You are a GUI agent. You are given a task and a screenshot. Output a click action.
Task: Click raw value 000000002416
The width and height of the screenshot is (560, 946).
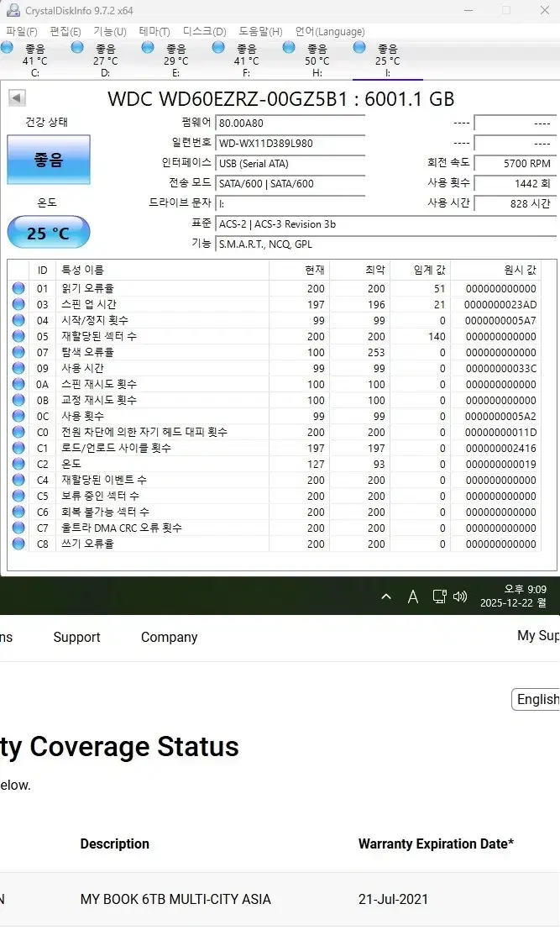(x=501, y=449)
